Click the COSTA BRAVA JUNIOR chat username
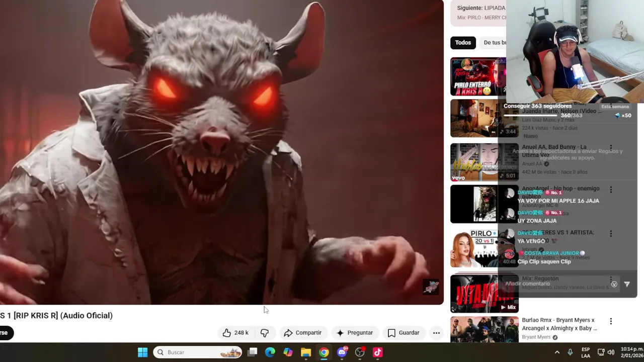 (x=552, y=253)
